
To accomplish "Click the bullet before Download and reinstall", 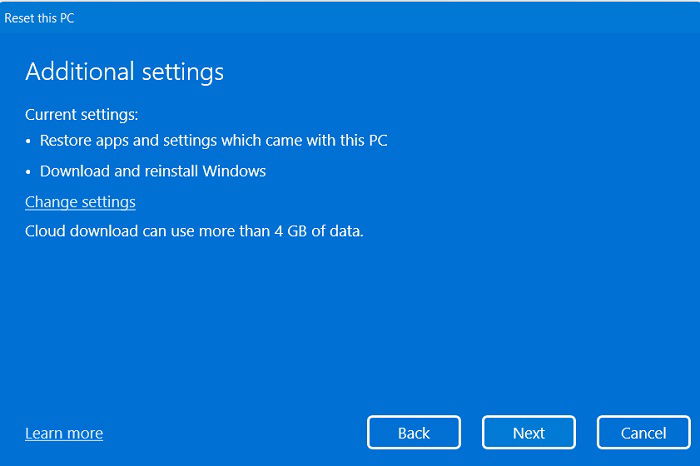I will tap(28, 172).
